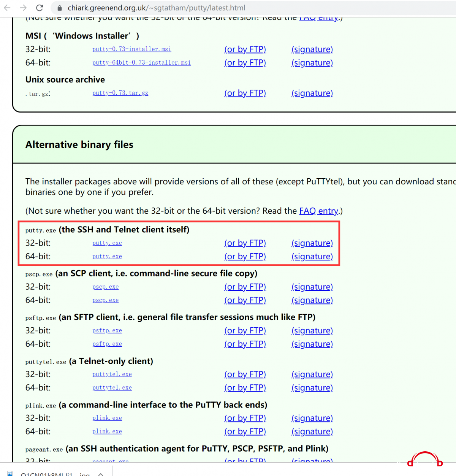Open FTP link for Unix source archive
456x476 pixels.
tap(245, 93)
